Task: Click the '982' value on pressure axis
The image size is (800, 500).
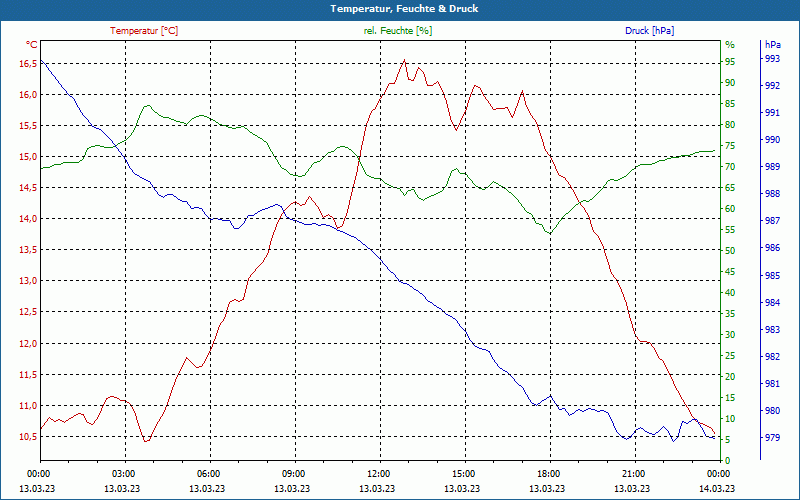Action: (772, 357)
